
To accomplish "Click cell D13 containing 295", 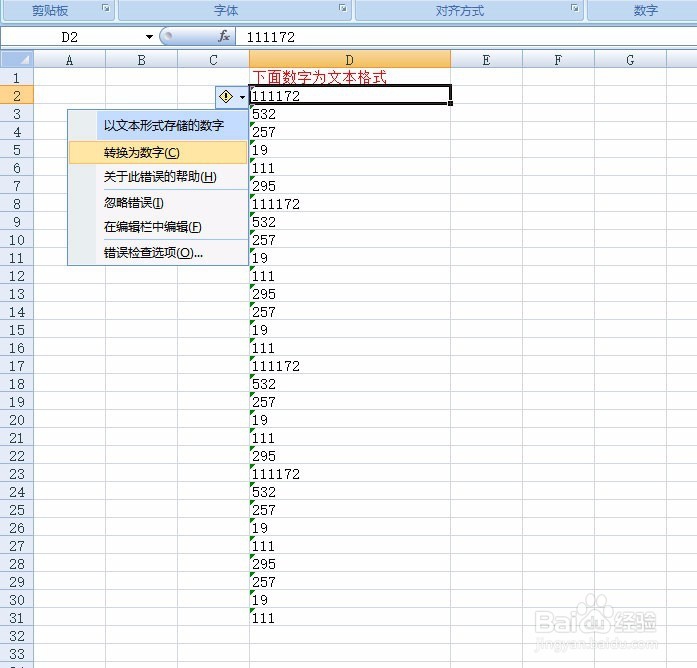I will [x=350, y=294].
